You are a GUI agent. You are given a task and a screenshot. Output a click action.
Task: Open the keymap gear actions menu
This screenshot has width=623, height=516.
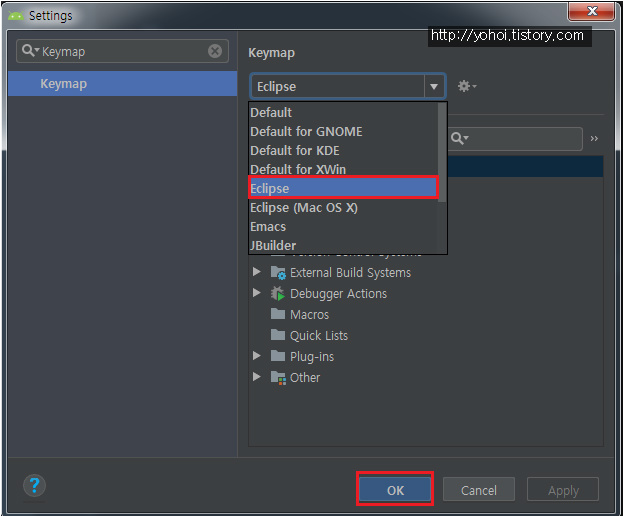point(466,86)
